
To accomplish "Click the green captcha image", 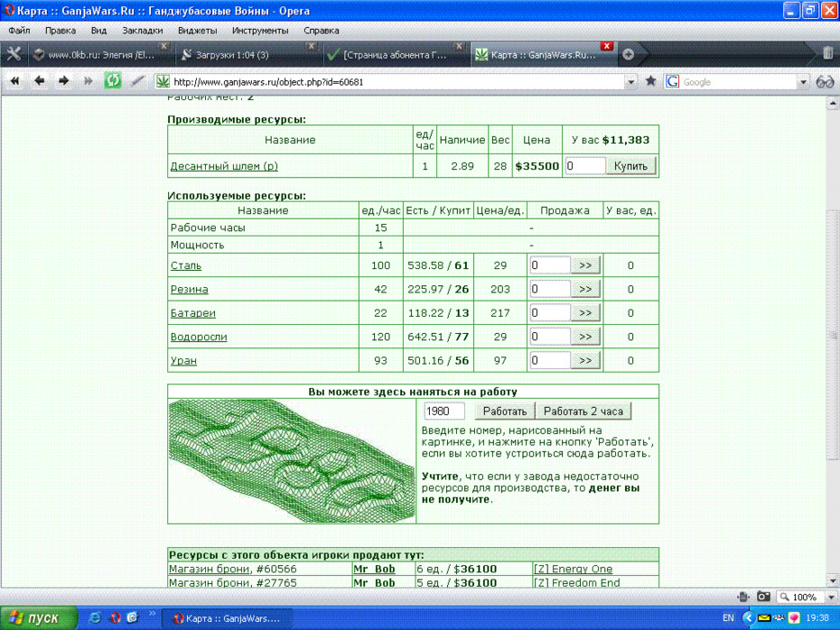I will (x=292, y=461).
